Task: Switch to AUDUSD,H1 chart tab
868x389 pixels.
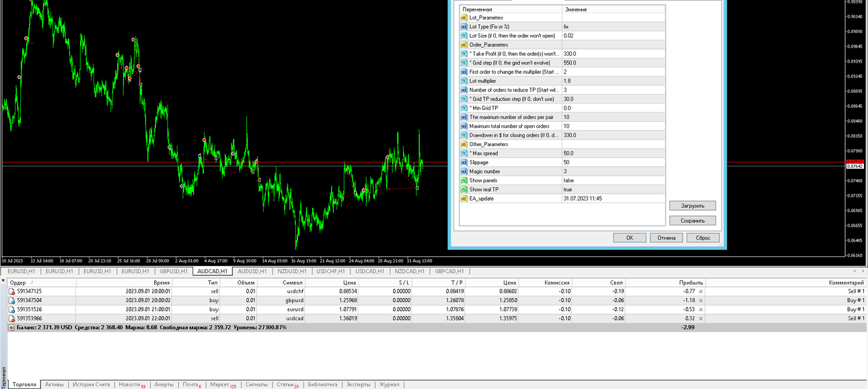Action: pos(252,271)
